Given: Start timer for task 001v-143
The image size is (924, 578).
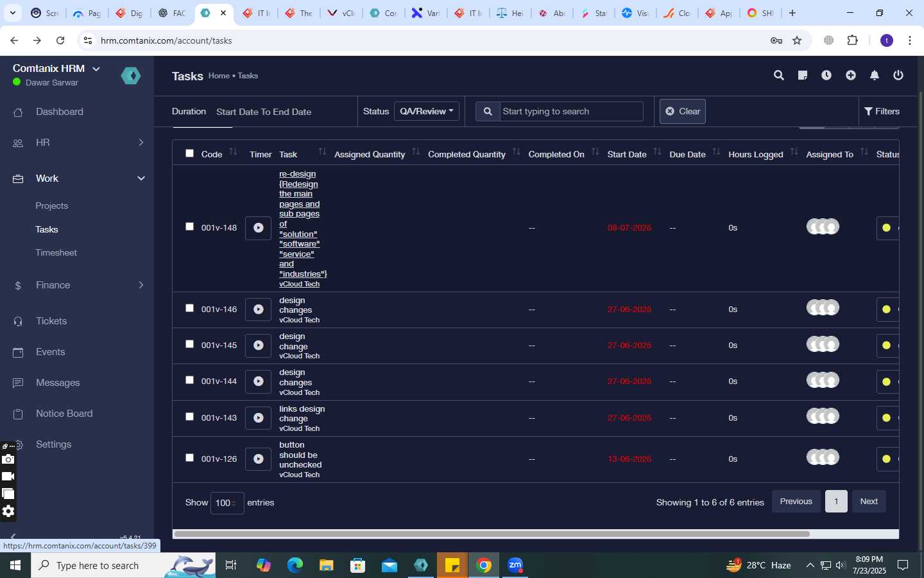Looking at the screenshot, I should coord(258,418).
